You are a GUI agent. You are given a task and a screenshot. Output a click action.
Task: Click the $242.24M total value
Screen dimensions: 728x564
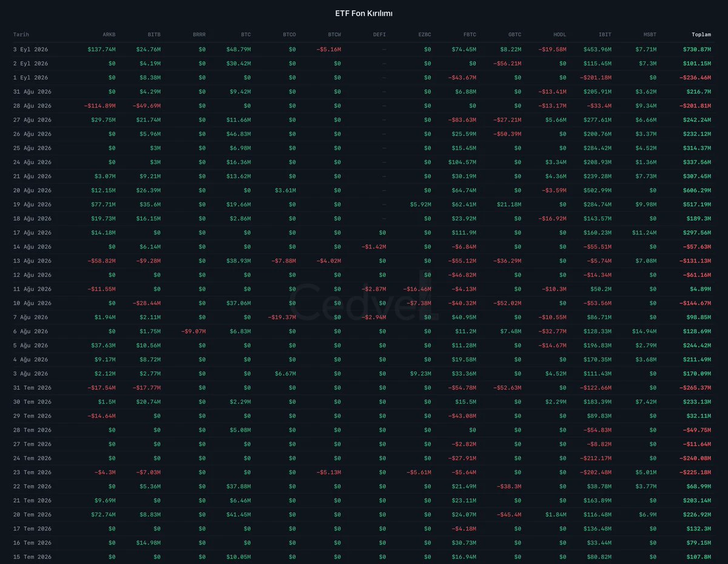coord(696,120)
